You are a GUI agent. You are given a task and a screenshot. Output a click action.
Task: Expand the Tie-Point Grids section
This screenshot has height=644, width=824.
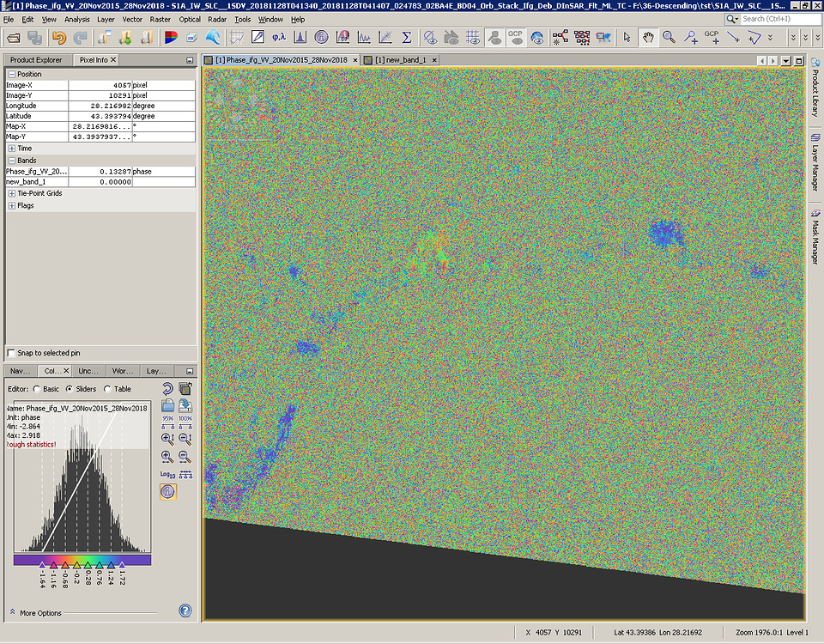tap(10, 193)
